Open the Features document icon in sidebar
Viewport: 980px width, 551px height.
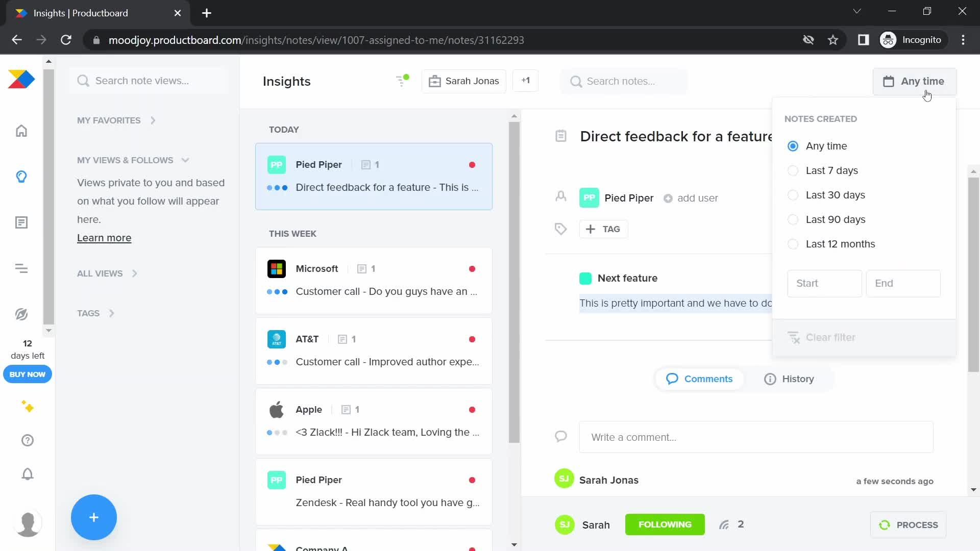point(21,222)
